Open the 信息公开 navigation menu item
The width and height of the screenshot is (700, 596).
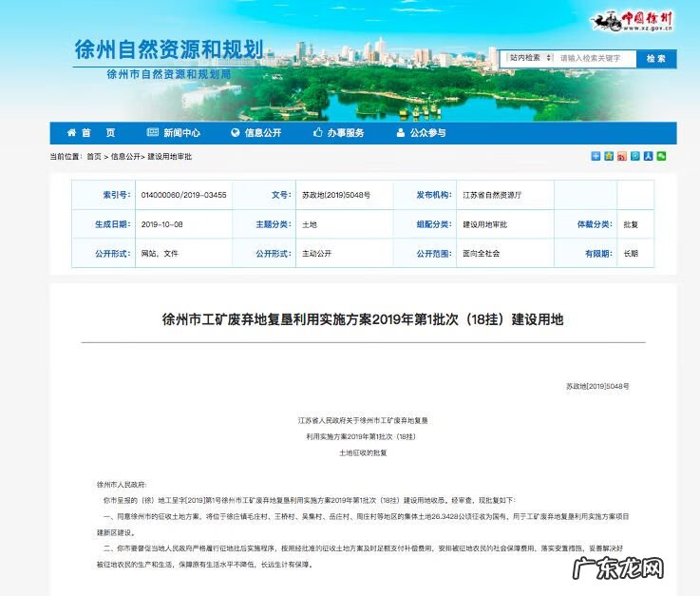tap(263, 133)
